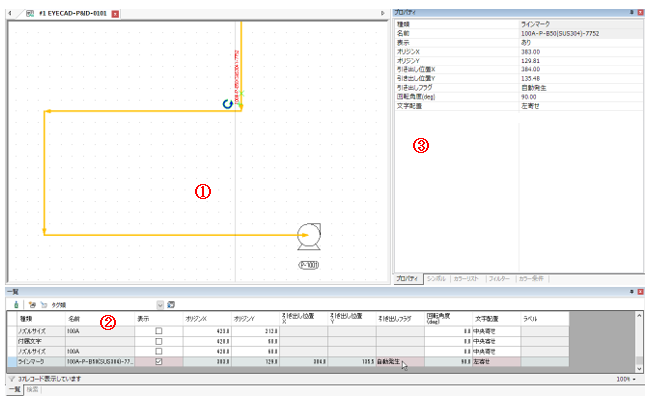The image size is (652, 399).
Task: Uncheck the 表示 box in the ラインマーク row
Action: tap(158, 362)
